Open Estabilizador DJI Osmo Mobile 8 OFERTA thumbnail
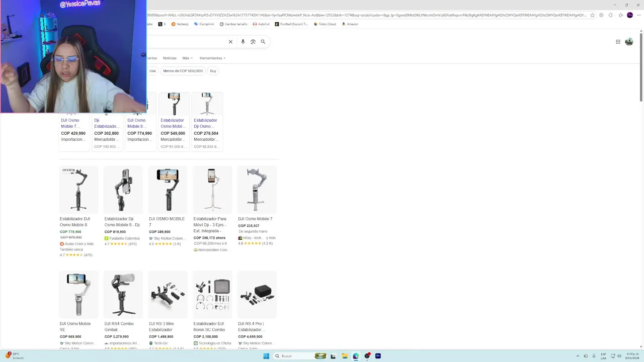 (x=78, y=190)
